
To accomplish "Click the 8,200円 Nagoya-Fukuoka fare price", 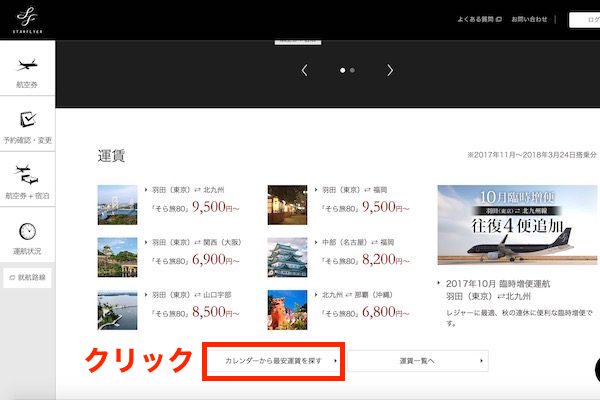I will tap(386, 260).
